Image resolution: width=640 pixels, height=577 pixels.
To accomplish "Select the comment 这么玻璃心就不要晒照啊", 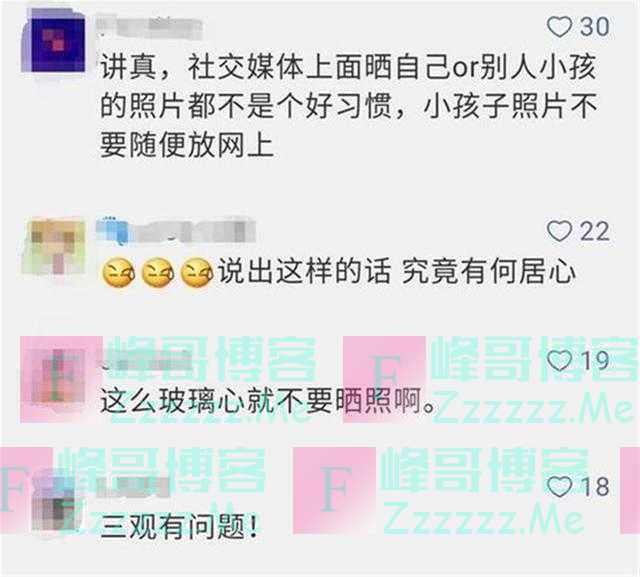I will [x=267, y=401].
